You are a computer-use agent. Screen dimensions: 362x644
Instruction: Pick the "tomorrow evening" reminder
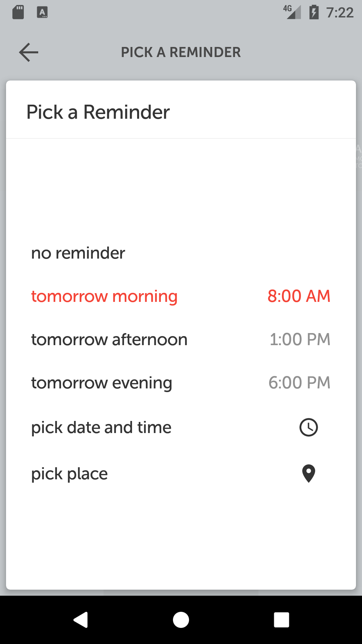[x=102, y=383]
